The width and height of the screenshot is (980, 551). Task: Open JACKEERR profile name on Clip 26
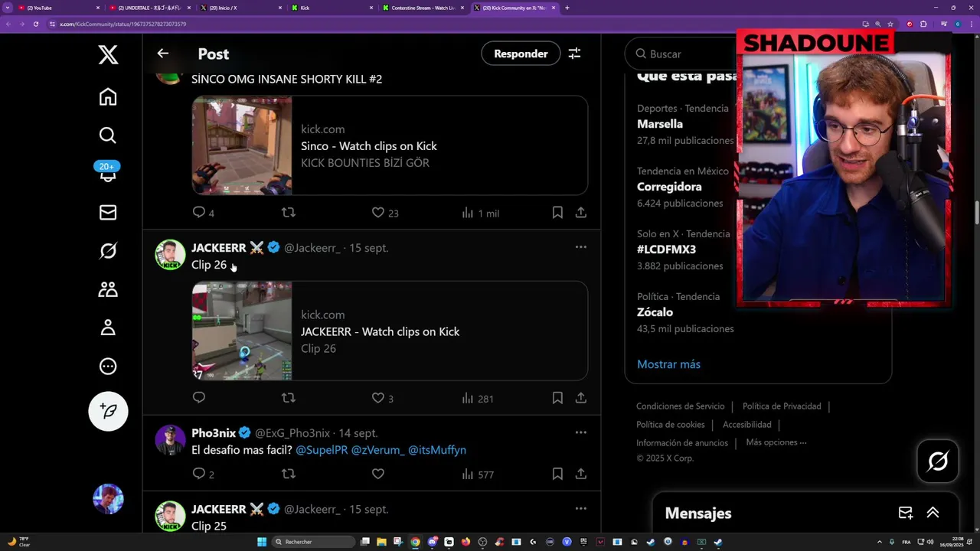click(218, 248)
